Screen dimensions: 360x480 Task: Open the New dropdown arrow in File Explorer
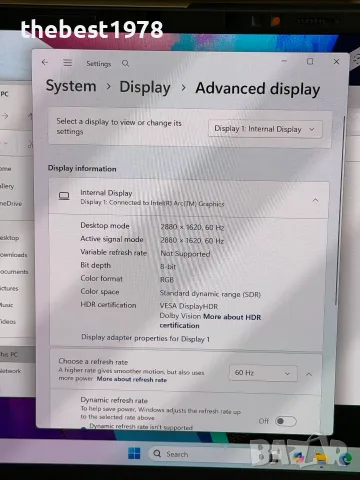click(x=5, y=144)
